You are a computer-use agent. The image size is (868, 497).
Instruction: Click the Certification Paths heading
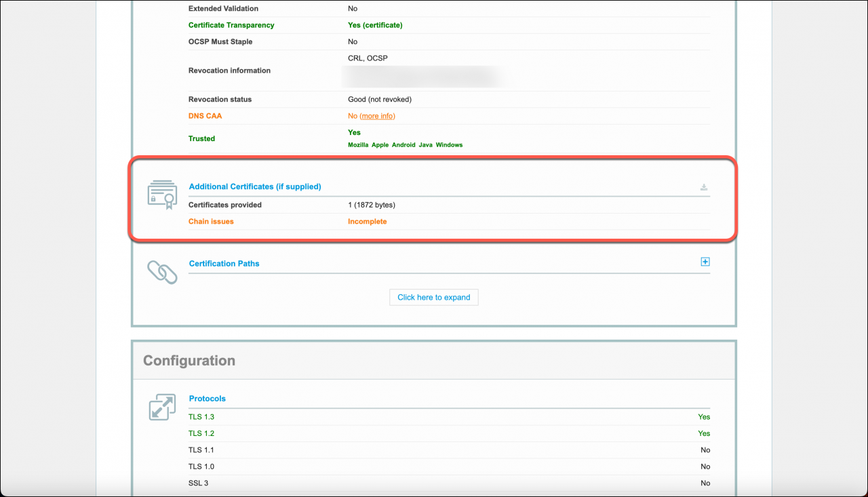click(224, 264)
